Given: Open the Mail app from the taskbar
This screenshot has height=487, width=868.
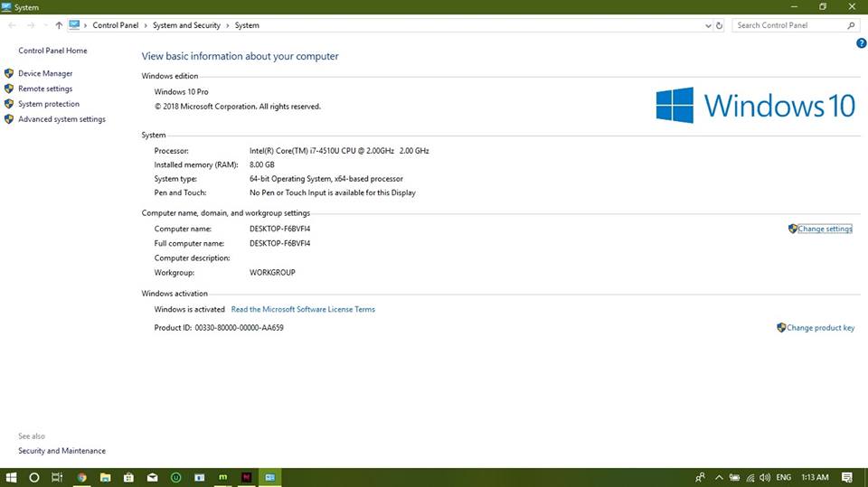Looking at the screenshot, I should pos(152,477).
